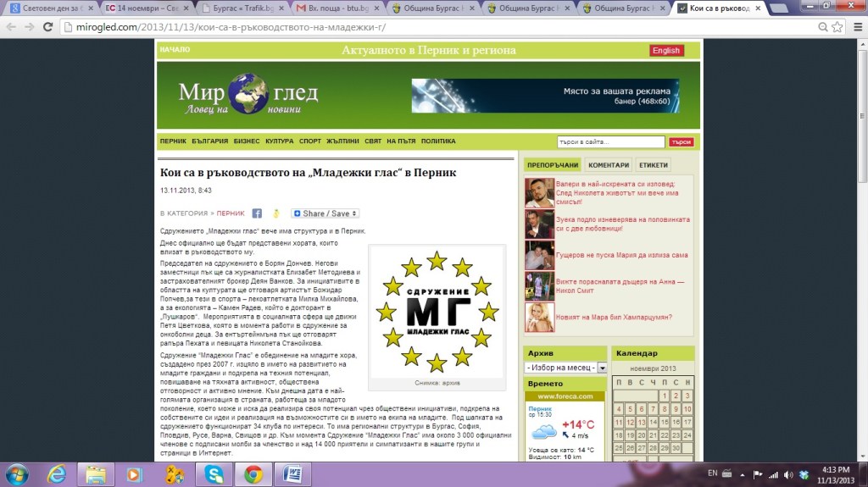Switch to the Коментари tab

[608, 165]
